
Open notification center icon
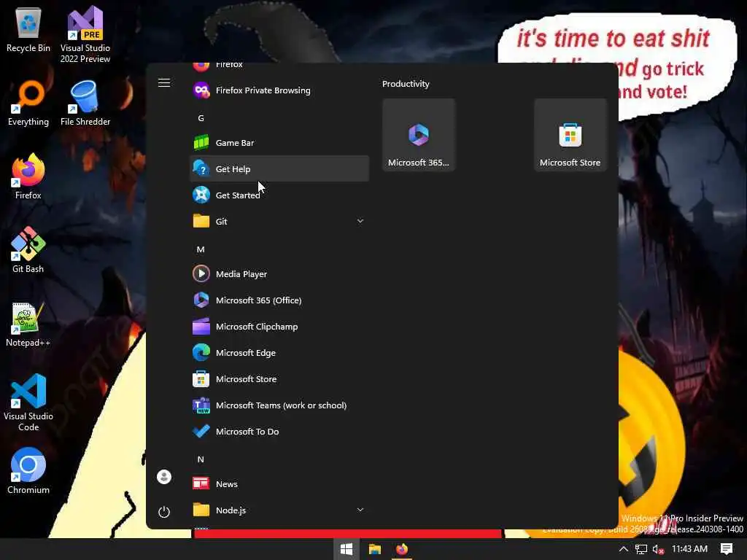pos(727,549)
